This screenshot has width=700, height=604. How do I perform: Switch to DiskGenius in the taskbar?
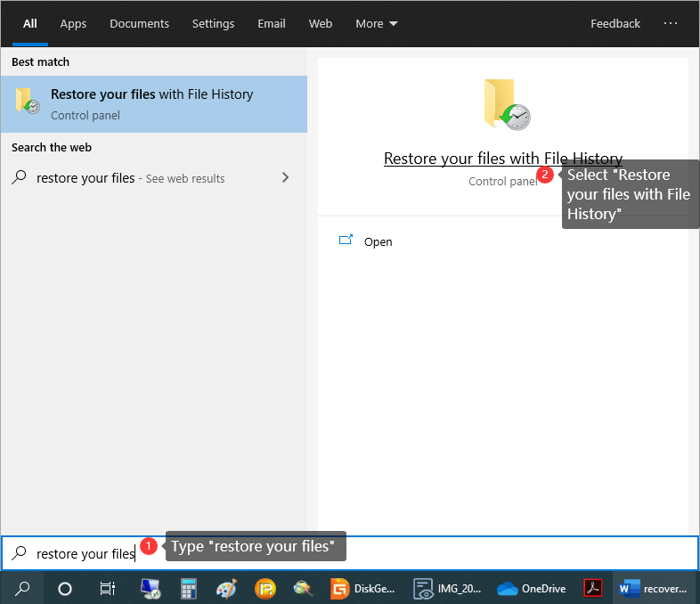point(363,588)
